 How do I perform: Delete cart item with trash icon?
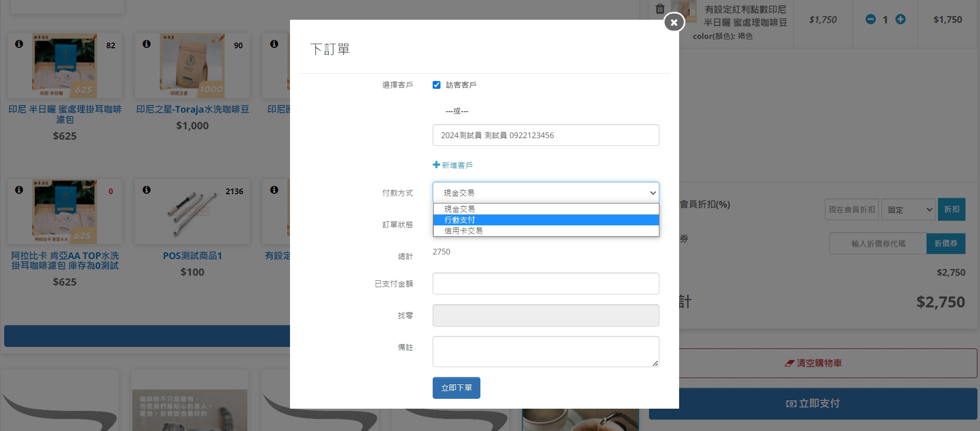(660, 9)
